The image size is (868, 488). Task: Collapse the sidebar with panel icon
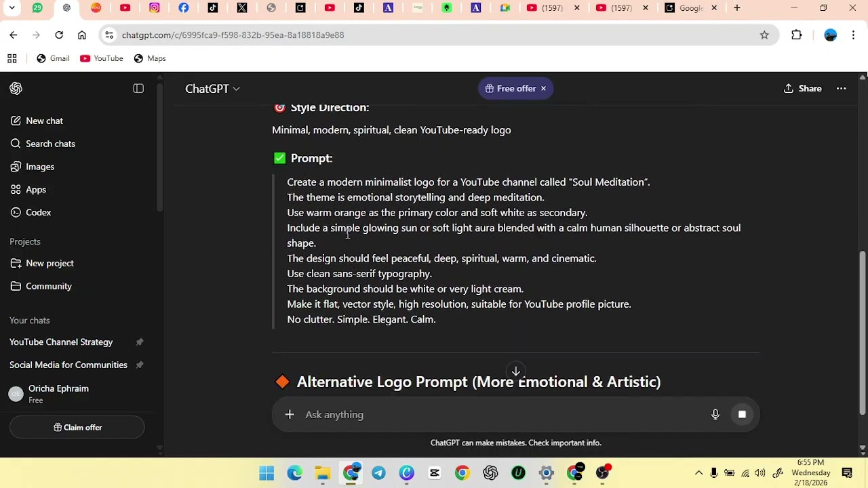tap(138, 89)
